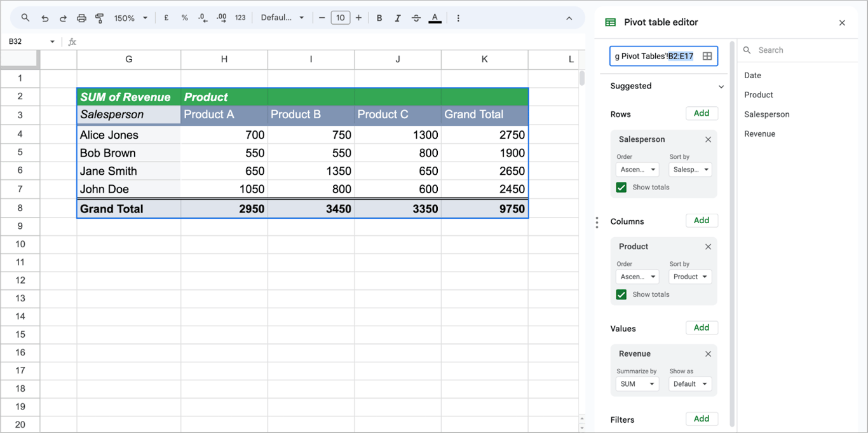Viewport: 868px width, 433px height.
Task: Select the Revenue field in list
Action: pos(760,134)
